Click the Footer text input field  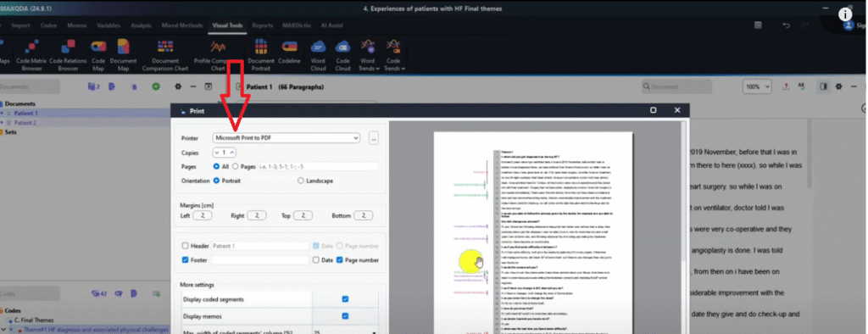pyautogui.click(x=260, y=259)
